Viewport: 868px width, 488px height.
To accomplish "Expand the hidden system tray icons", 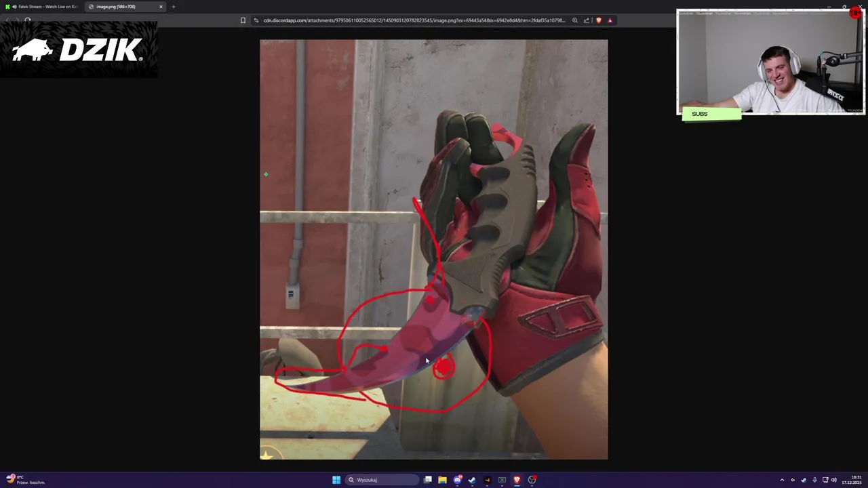I will click(782, 480).
